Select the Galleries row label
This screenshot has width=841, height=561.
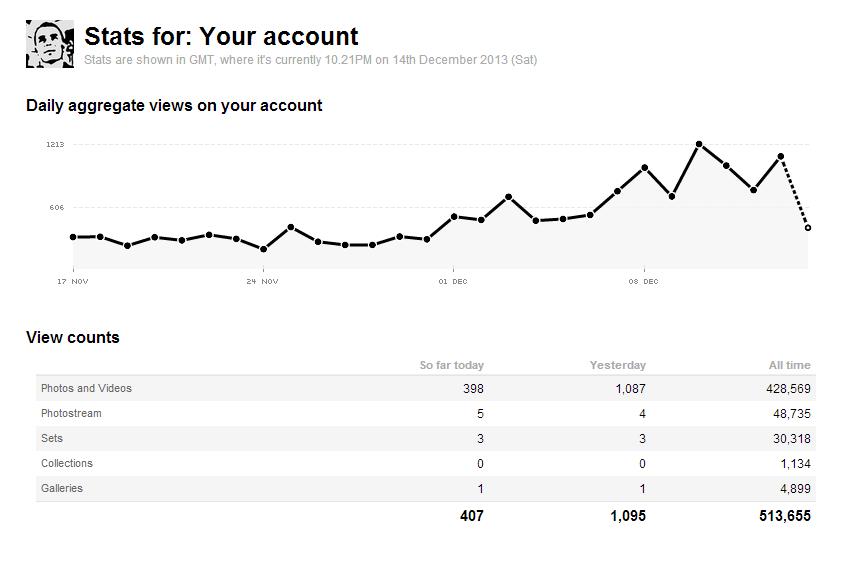click(x=62, y=488)
